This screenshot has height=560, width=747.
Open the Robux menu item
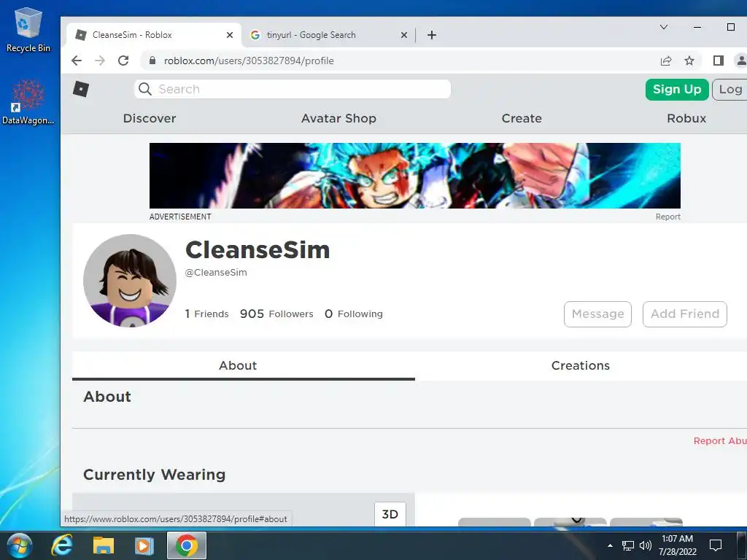click(x=686, y=118)
